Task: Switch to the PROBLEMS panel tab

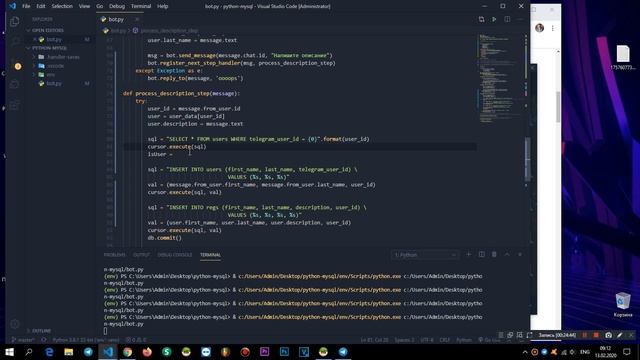Action: 115,255
